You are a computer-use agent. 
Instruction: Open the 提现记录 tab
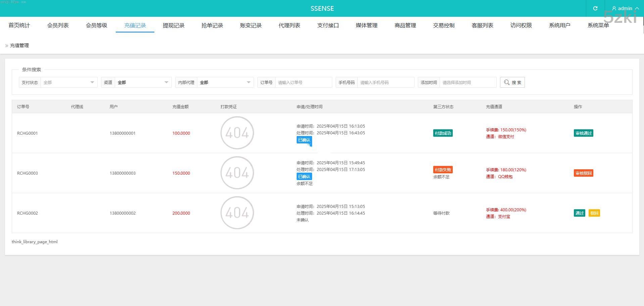(174, 26)
